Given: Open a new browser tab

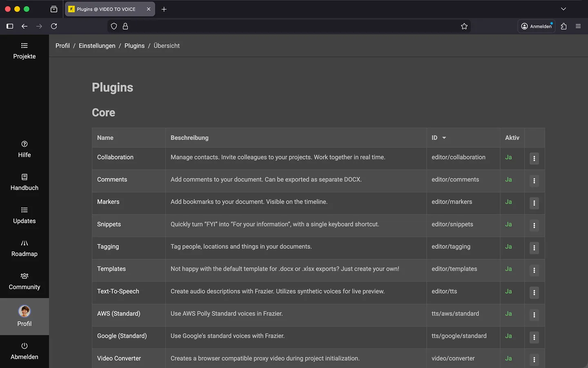Looking at the screenshot, I should 164,9.
